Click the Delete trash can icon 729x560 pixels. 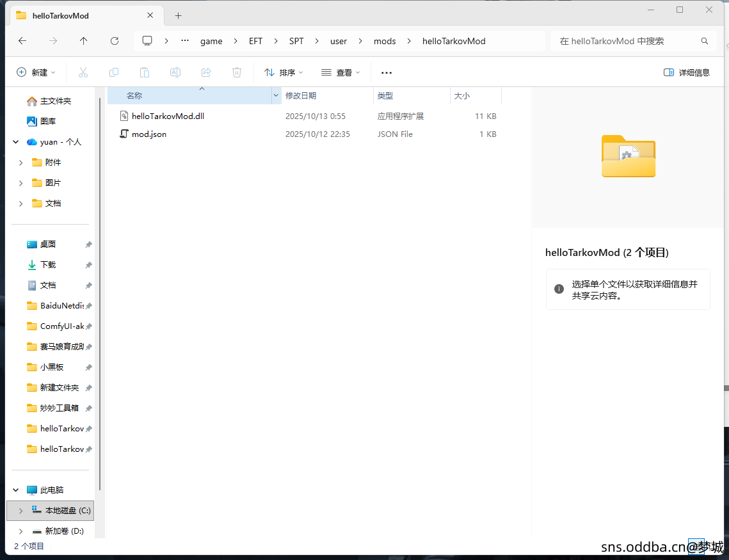point(237,72)
